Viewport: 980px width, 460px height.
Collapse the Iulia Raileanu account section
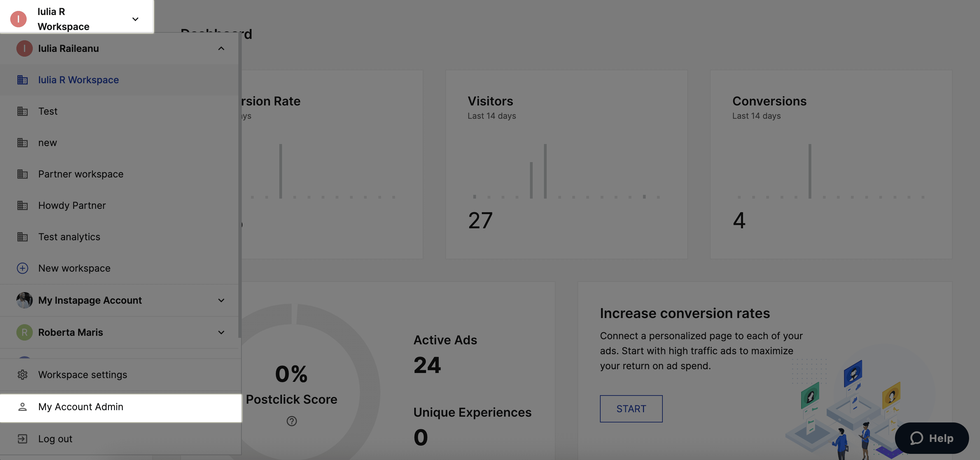[221, 48]
